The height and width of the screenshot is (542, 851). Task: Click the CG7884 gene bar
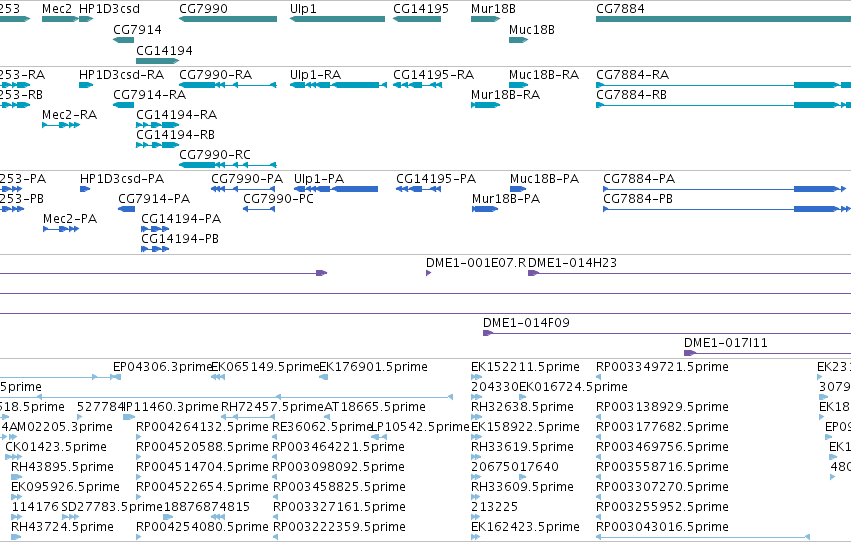pos(723,19)
